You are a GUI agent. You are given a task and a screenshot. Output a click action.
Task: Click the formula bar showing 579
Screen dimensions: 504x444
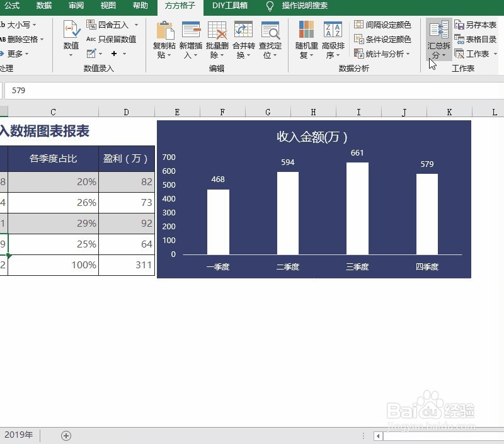click(x=254, y=90)
